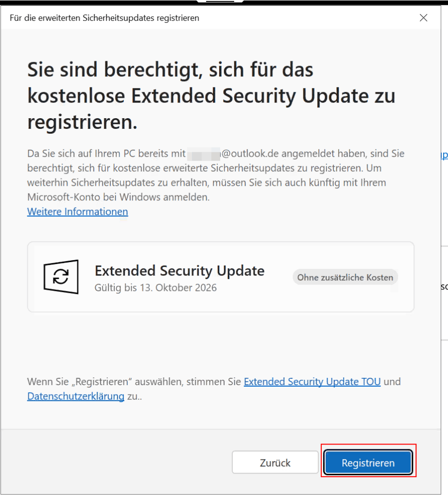Click the 'Ohne zusätzliche Kosten' badge

(345, 277)
